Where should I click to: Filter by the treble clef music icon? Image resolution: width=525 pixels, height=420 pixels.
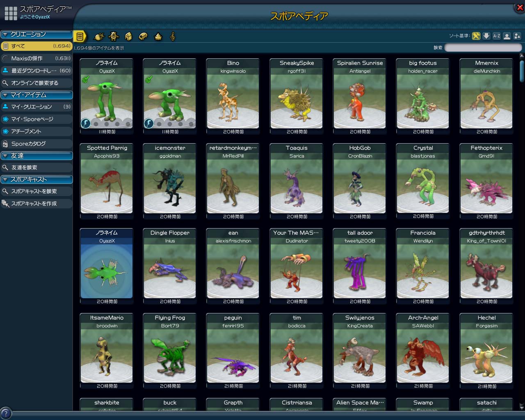tap(173, 37)
